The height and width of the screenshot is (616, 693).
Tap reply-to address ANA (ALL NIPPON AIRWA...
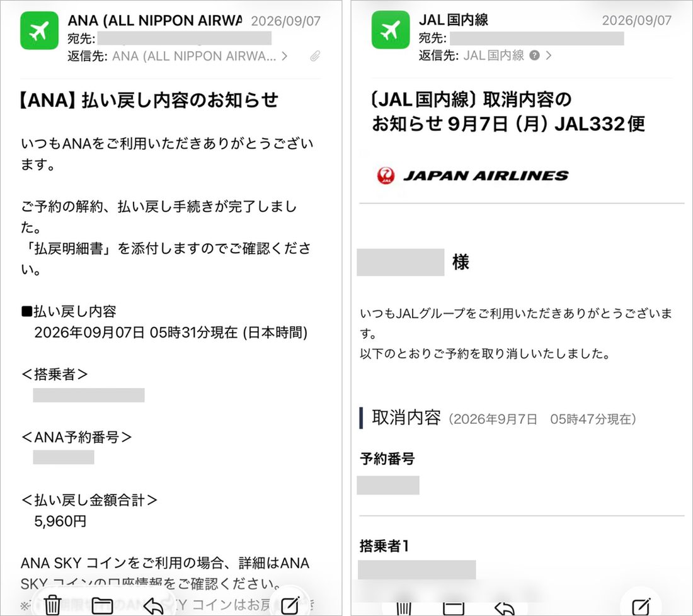tap(194, 56)
